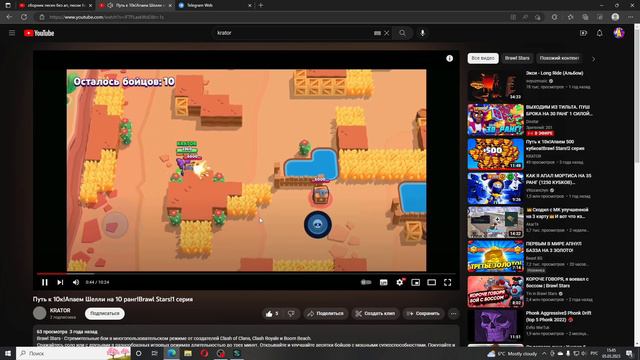
Task: Enter full screen mode
Action: [448, 282]
